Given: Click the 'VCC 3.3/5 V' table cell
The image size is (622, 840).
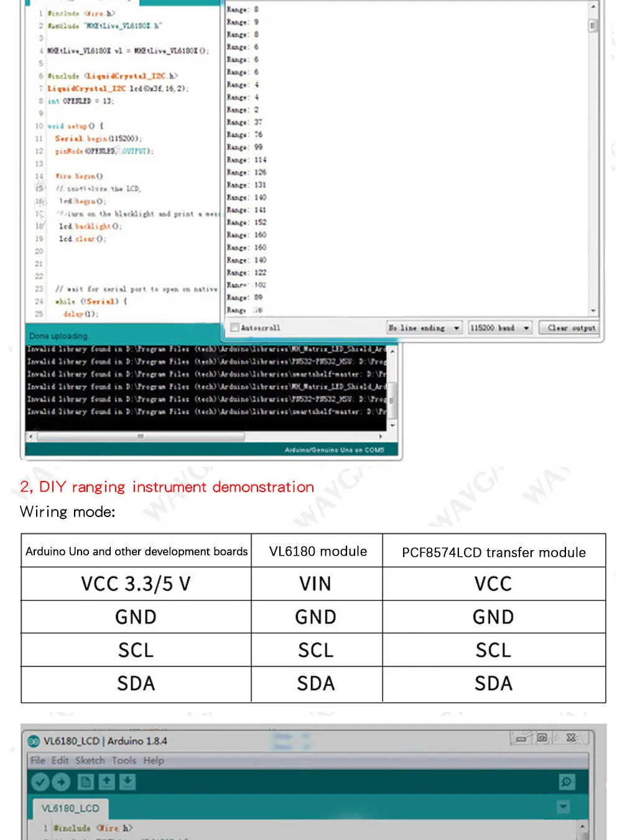Looking at the screenshot, I should click(136, 584).
